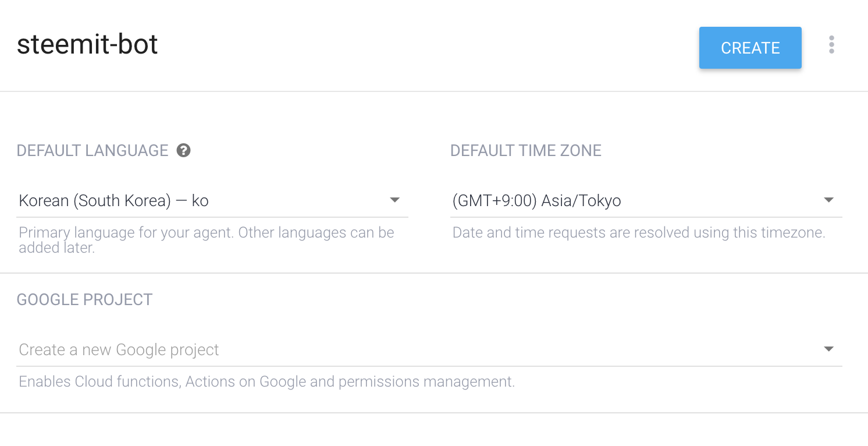The width and height of the screenshot is (868, 446).
Task: Expand the default time zone dropdown arrow
Action: pyautogui.click(x=828, y=200)
